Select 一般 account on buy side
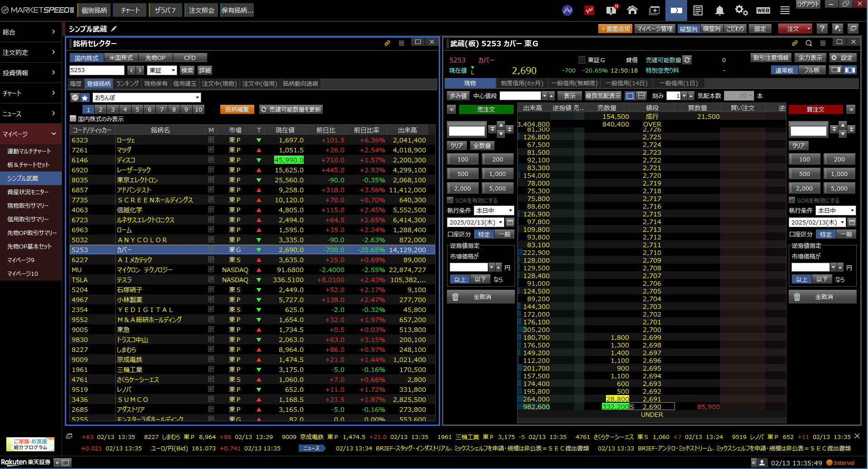868x469 pixels. [x=846, y=234]
